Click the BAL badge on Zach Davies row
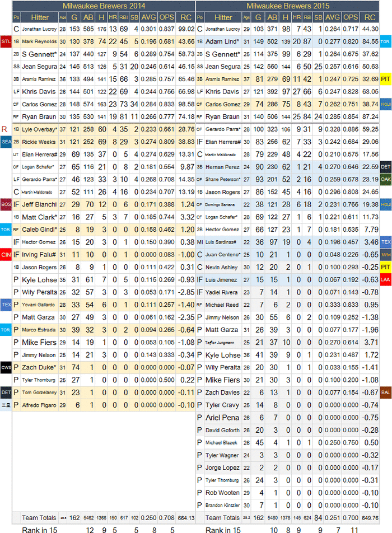 click(385, 392)
